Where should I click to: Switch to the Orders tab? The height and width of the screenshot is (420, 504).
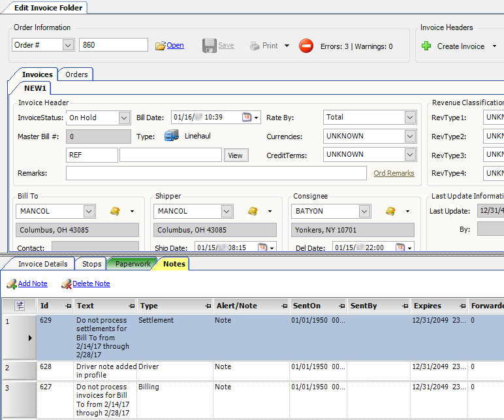coord(76,74)
